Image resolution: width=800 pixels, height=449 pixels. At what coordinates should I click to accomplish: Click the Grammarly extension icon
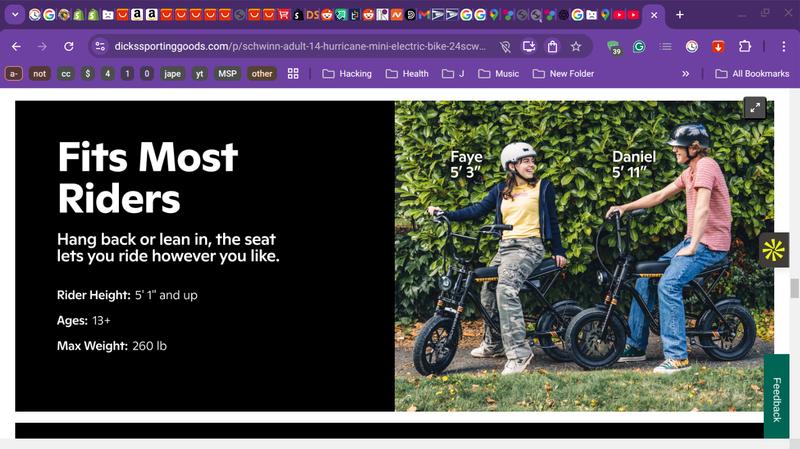point(638,46)
